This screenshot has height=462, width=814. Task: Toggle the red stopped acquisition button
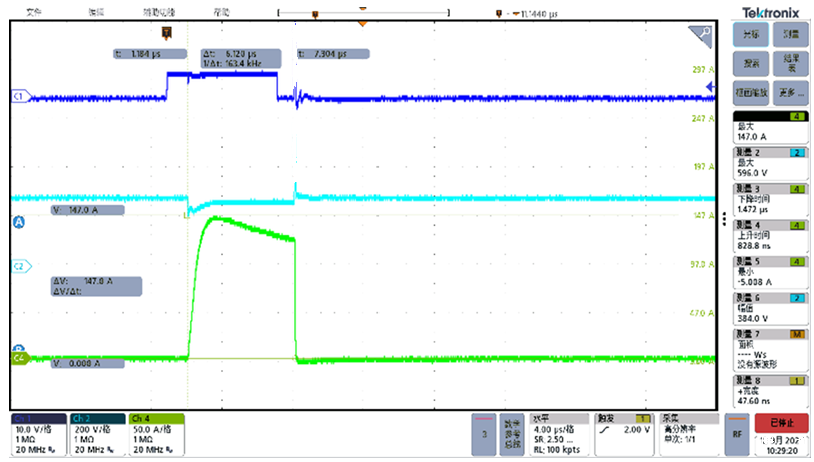click(781, 423)
